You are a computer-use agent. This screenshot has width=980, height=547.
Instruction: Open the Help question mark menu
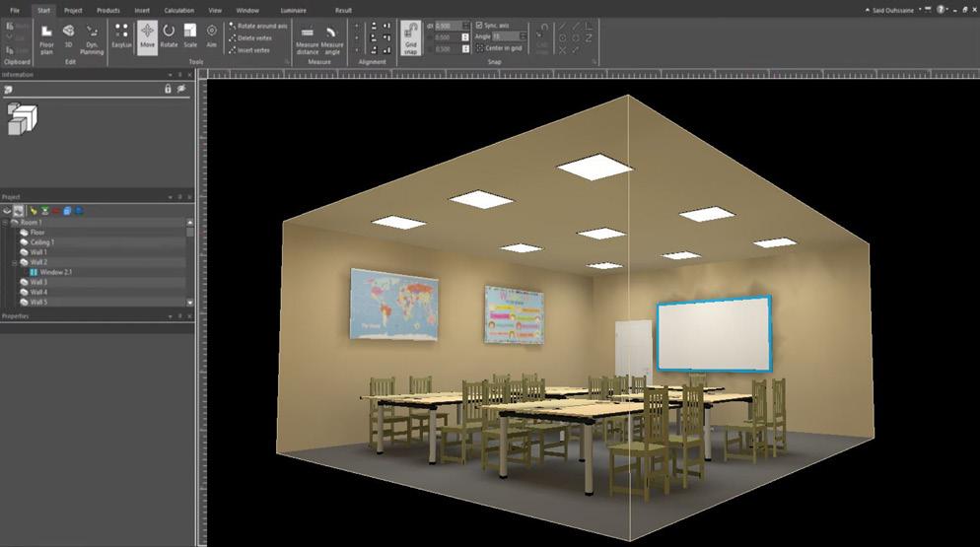point(942,10)
